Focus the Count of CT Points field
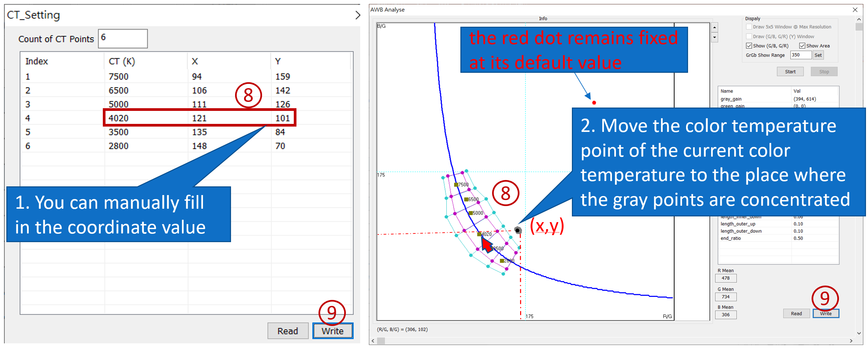This screenshot has height=348, width=868. click(123, 38)
